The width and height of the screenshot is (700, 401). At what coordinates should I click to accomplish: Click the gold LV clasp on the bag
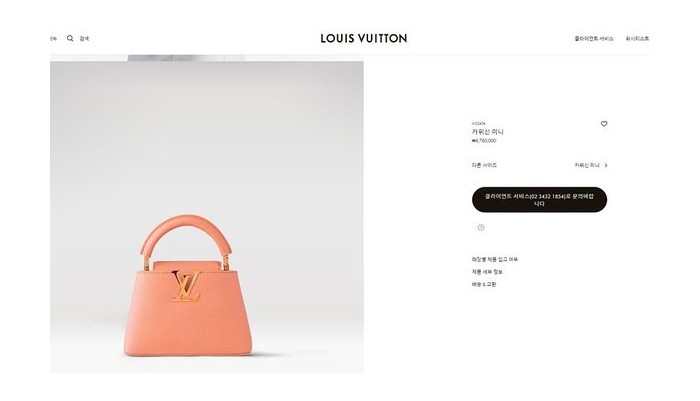coord(186,286)
